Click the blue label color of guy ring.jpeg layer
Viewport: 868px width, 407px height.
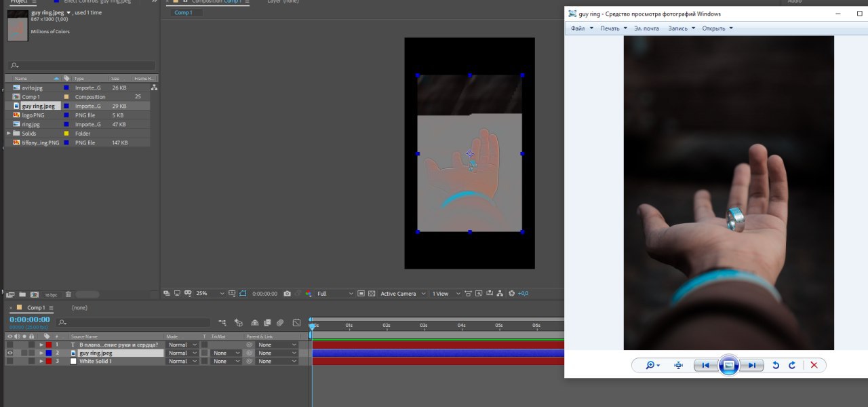pos(49,353)
